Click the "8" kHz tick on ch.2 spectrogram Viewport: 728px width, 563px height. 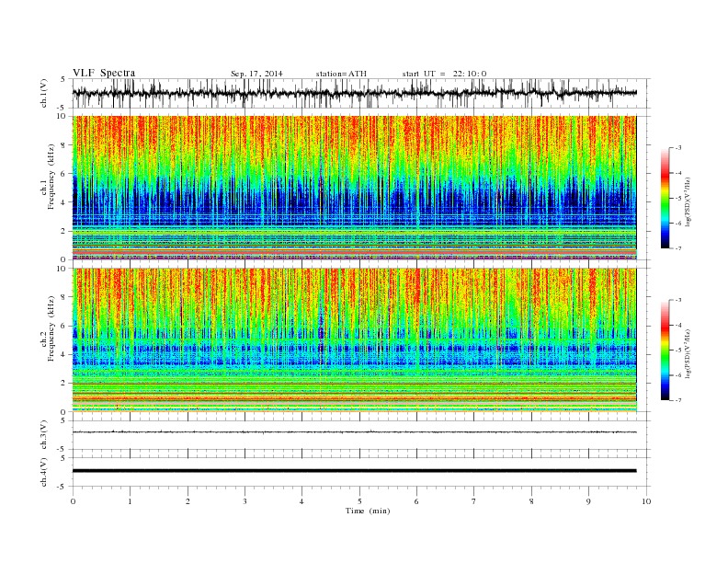(64, 297)
